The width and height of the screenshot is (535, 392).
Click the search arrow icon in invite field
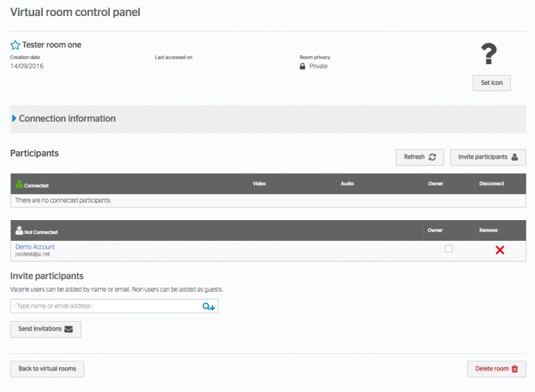[209, 306]
